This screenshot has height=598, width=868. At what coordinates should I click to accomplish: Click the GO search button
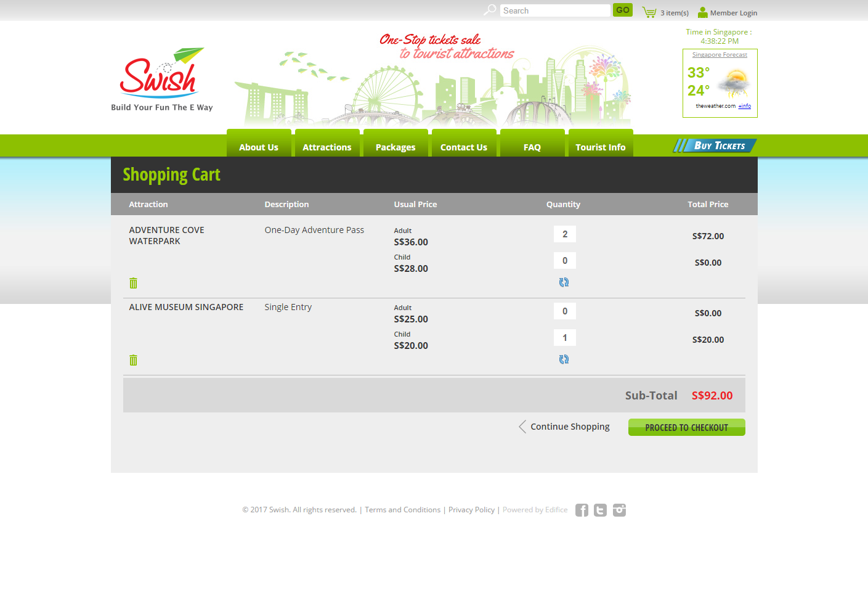click(623, 10)
